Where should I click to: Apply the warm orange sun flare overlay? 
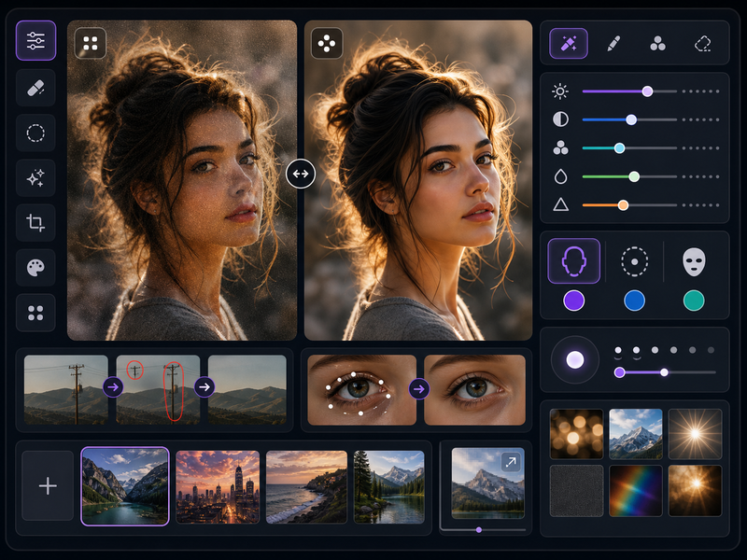click(695, 491)
